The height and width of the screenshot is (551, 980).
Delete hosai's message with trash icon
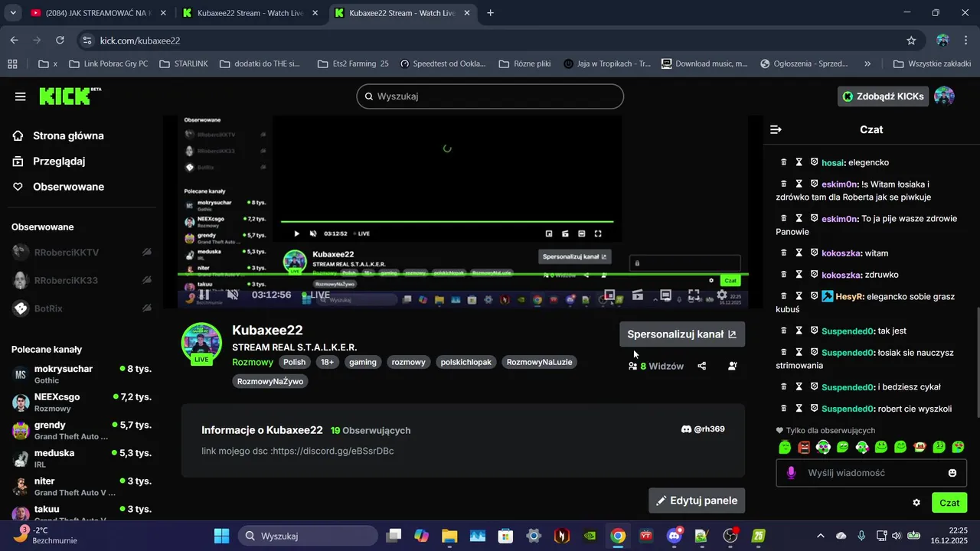(783, 162)
